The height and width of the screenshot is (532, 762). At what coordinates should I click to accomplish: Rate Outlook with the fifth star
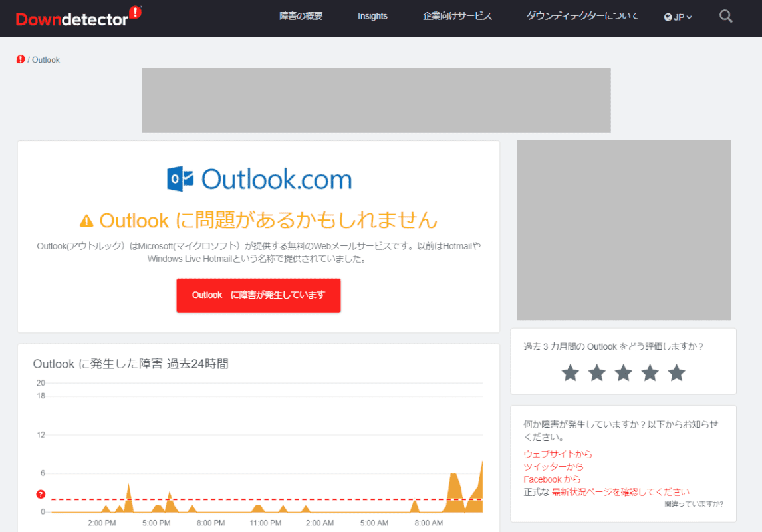(676, 373)
